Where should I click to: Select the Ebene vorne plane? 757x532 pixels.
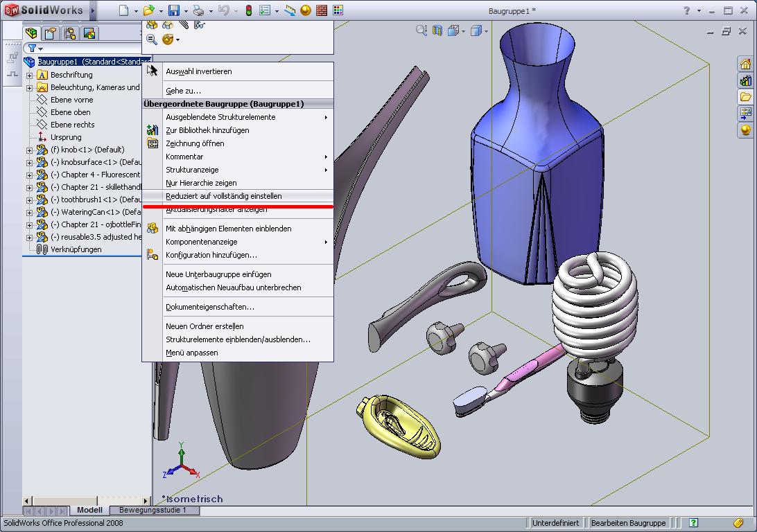[x=71, y=100]
